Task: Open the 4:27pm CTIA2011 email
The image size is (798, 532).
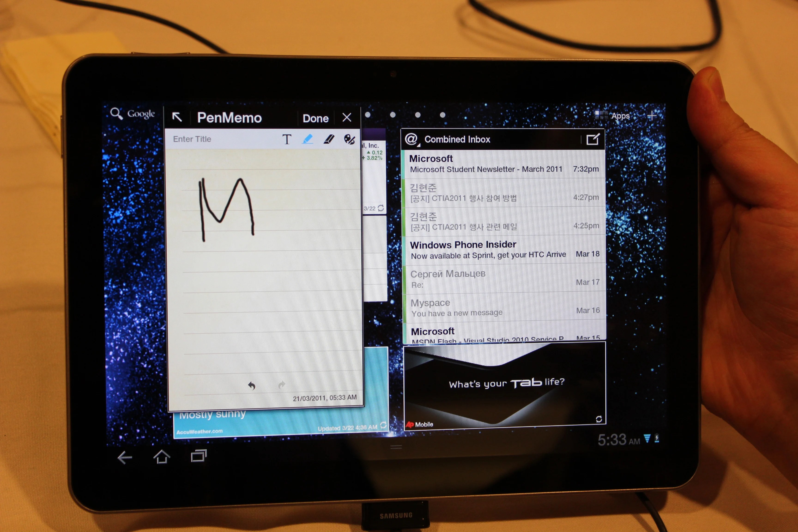Action: (x=504, y=193)
